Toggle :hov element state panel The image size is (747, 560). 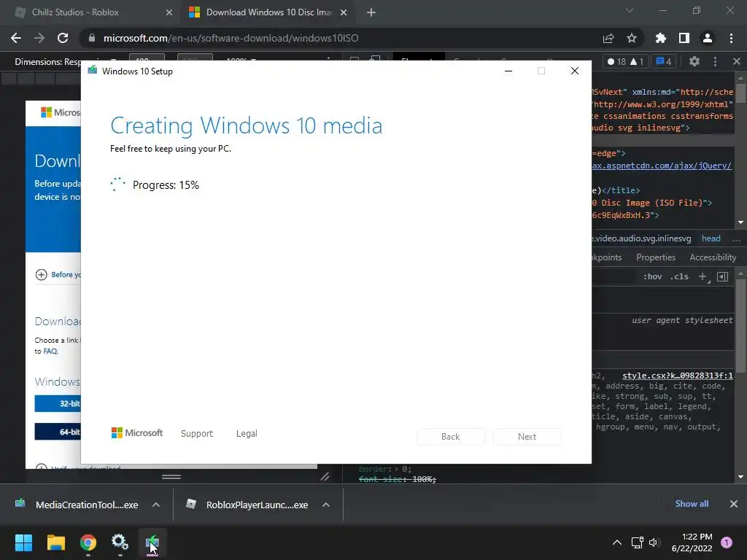[653, 276]
